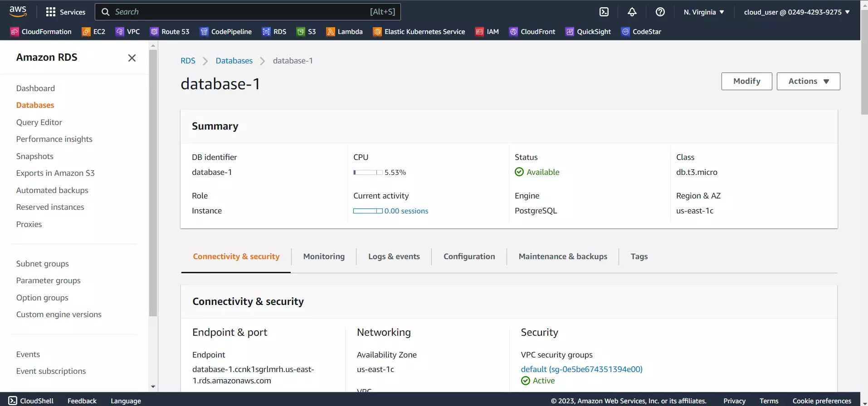This screenshot has width=868, height=406.
Task: Open Databases in the sidebar
Action: [35, 105]
